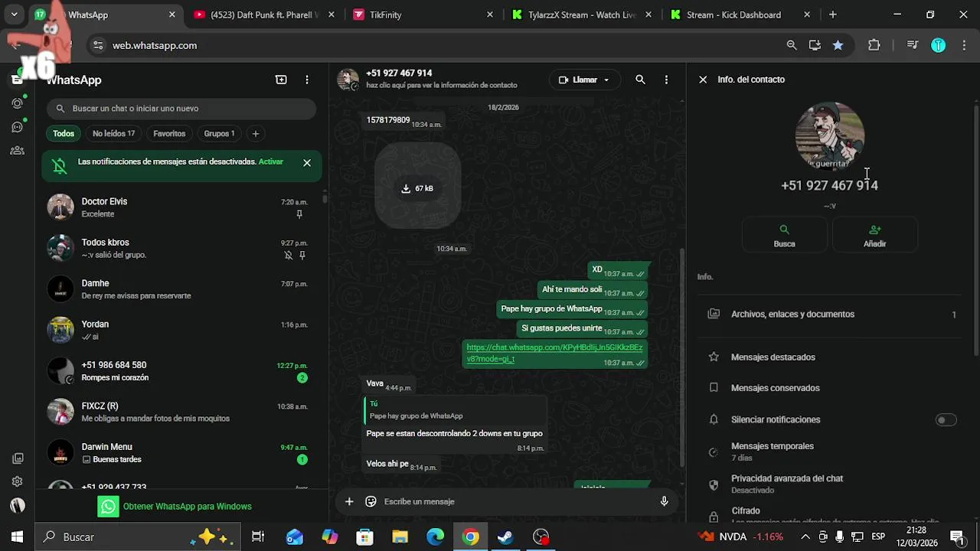Viewport: 980px width, 551px height.
Task: Open Chrome extensions puzzle icon
Action: click(x=874, y=45)
